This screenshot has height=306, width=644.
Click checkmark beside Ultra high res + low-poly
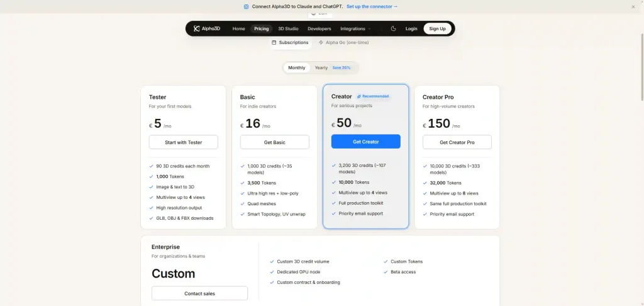click(x=242, y=193)
